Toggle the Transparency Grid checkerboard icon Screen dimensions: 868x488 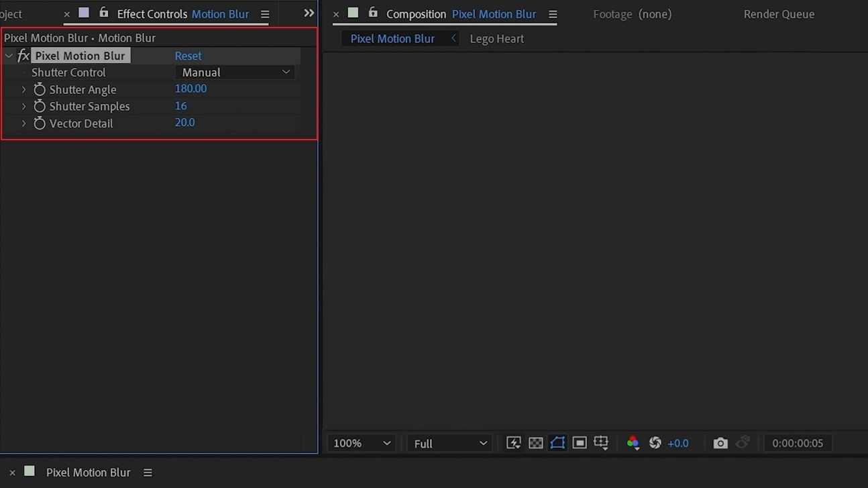click(x=535, y=443)
